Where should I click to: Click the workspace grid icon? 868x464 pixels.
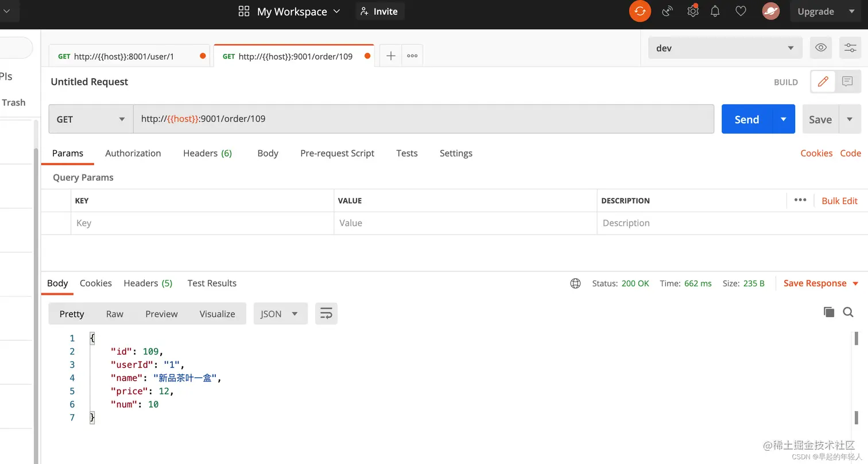(244, 11)
